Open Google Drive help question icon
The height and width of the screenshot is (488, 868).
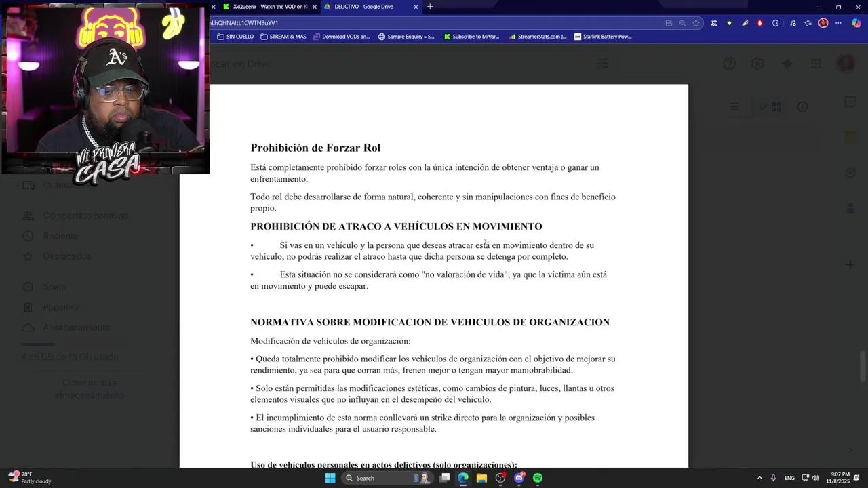tap(730, 64)
